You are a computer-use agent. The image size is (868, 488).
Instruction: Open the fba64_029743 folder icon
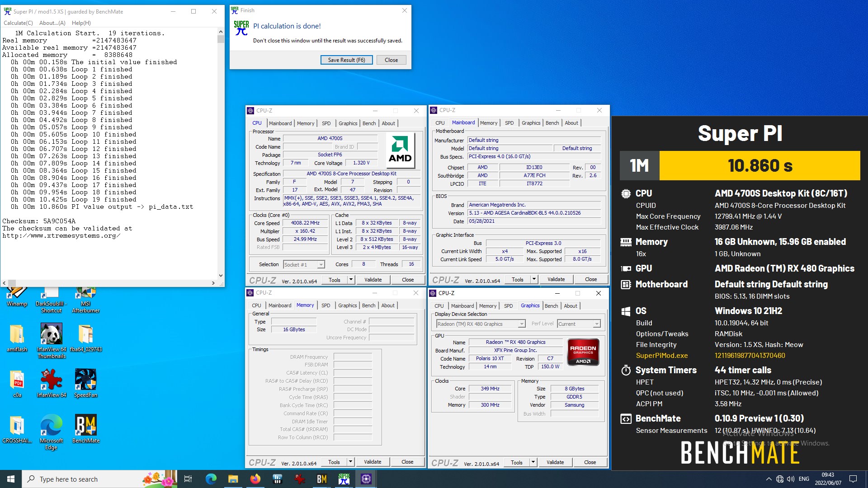(x=85, y=338)
